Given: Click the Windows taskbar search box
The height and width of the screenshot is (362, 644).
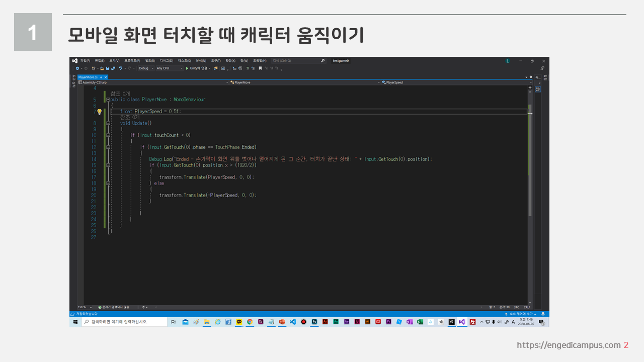Looking at the screenshot, I should [x=124, y=321].
